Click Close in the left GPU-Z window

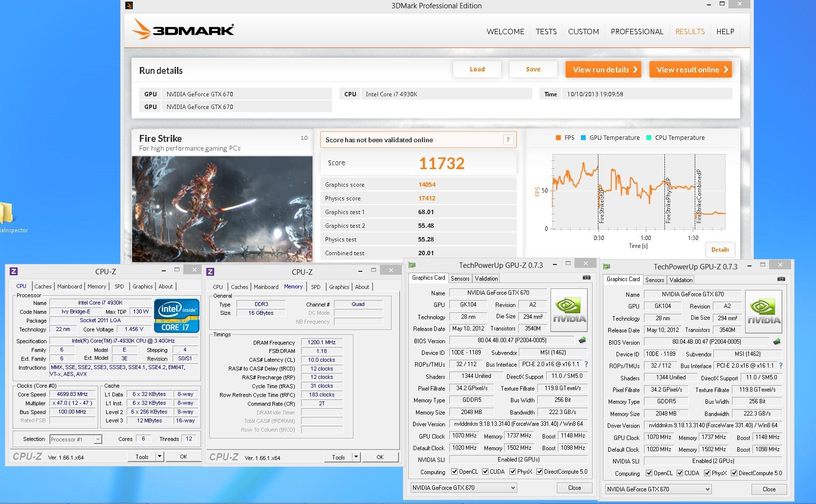pos(574,488)
